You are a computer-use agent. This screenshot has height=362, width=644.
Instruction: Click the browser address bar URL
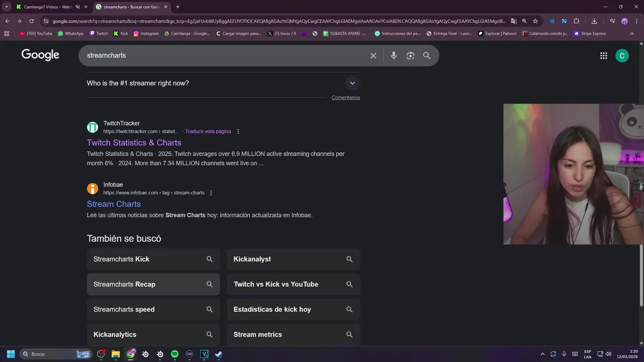coord(279,21)
